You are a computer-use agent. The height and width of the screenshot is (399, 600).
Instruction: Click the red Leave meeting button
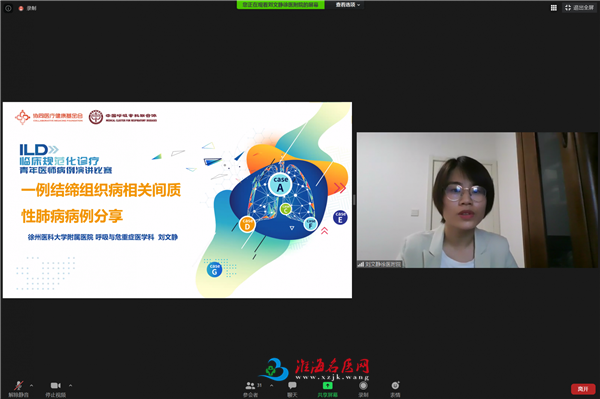(x=583, y=389)
